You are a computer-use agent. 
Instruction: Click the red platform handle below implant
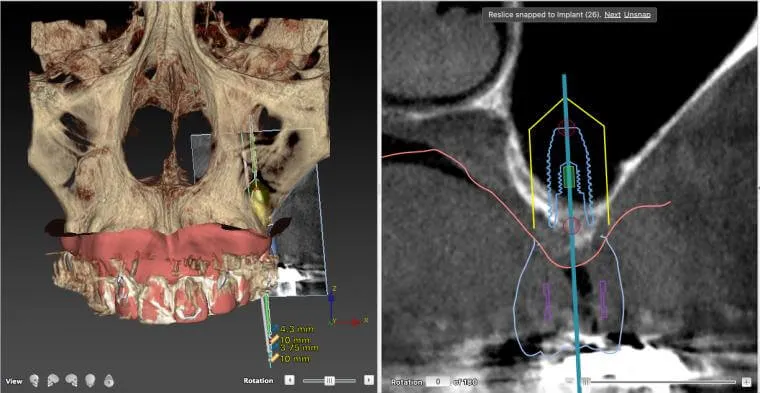coord(571,225)
